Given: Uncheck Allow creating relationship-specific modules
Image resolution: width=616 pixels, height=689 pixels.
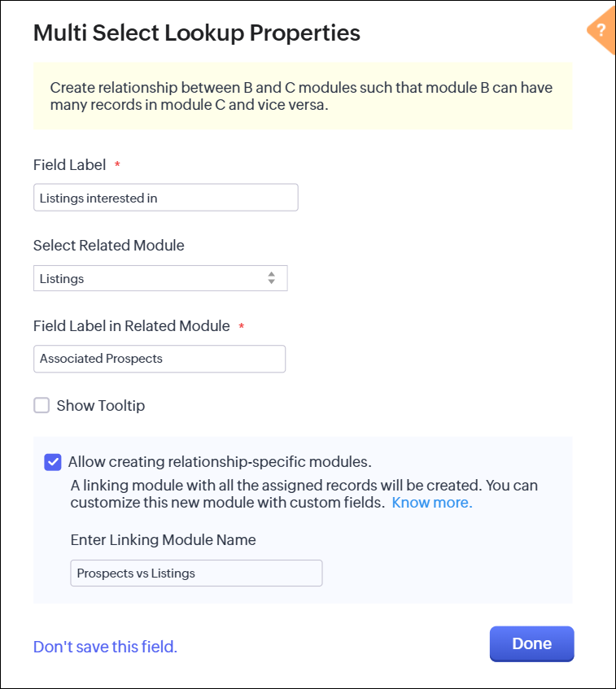Looking at the screenshot, I should [x=53, y=462].
